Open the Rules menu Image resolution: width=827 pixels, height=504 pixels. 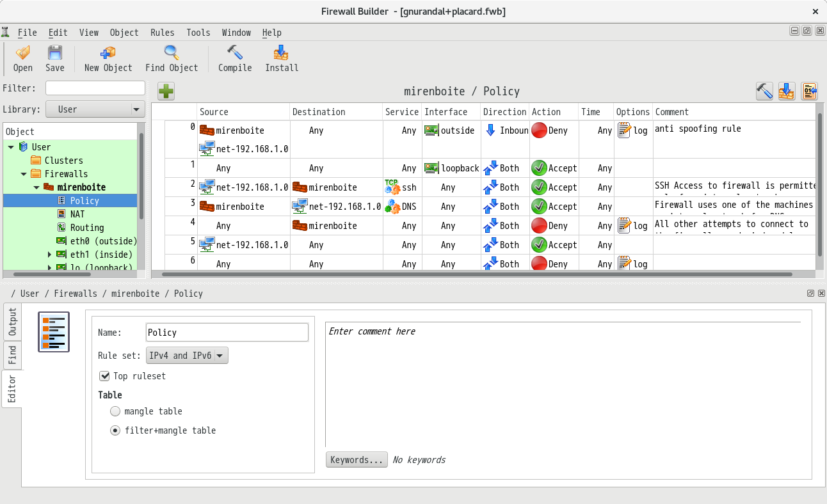(x=163, y=33)
